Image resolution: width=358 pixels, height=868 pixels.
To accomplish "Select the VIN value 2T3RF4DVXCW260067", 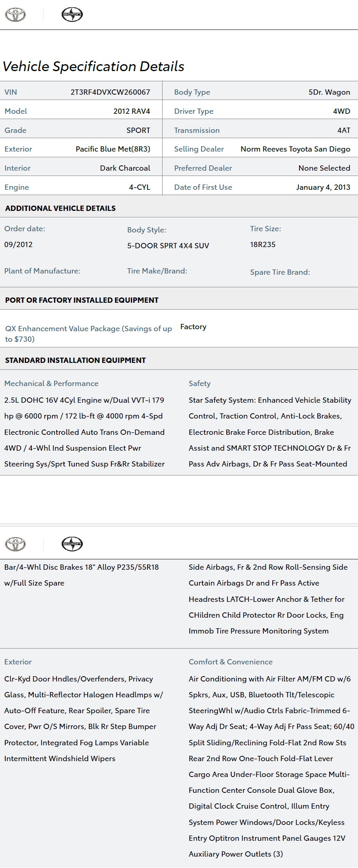I will coord(111,92).
